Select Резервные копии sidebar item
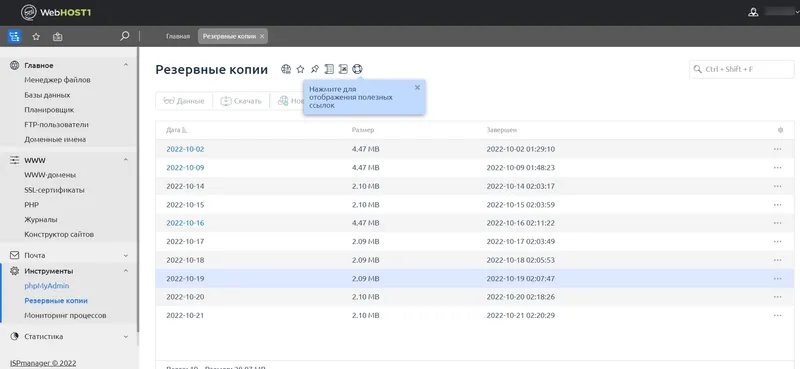 pos(56,301)
